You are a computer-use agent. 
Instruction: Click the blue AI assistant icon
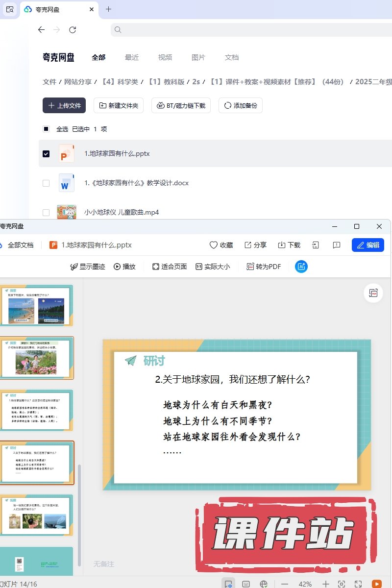pos(301,267)
